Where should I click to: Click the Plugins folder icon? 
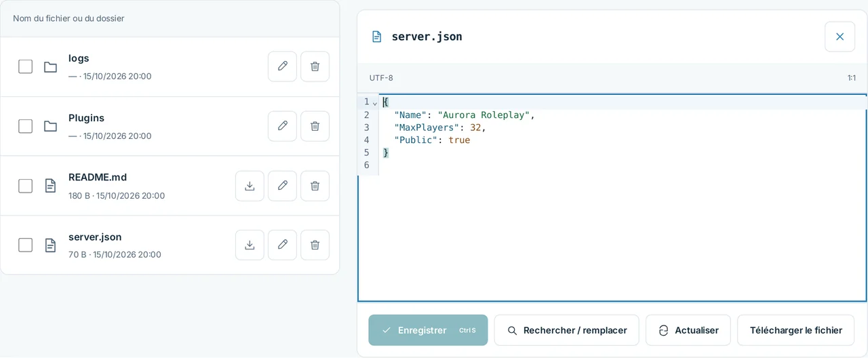50,126
